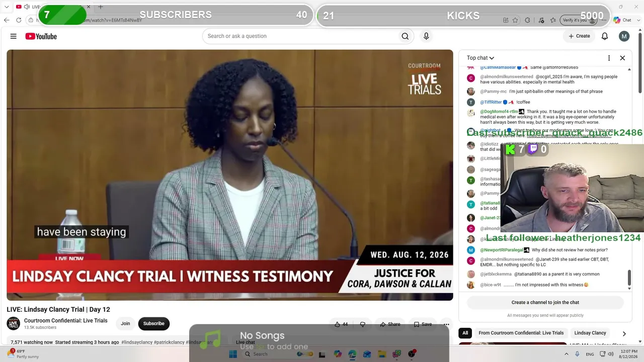Open the Edge browser taskbar icon
This screenshot has width=644, height=362.
click(x=352, y=354)
